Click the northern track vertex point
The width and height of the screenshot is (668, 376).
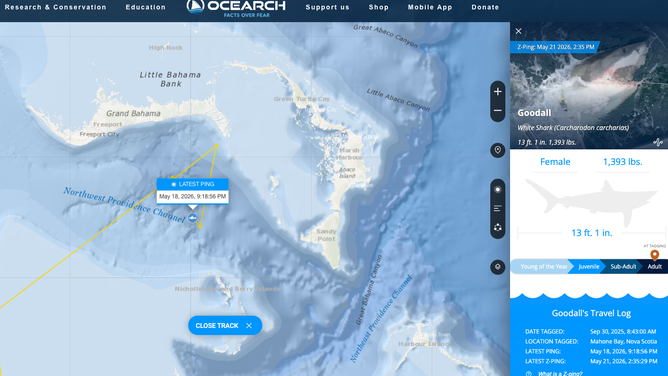point(216,145)
